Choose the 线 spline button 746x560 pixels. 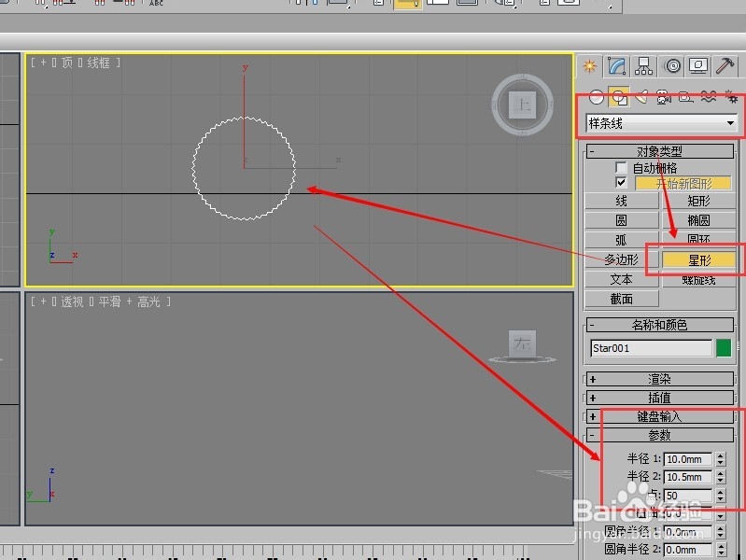[621, 201]
